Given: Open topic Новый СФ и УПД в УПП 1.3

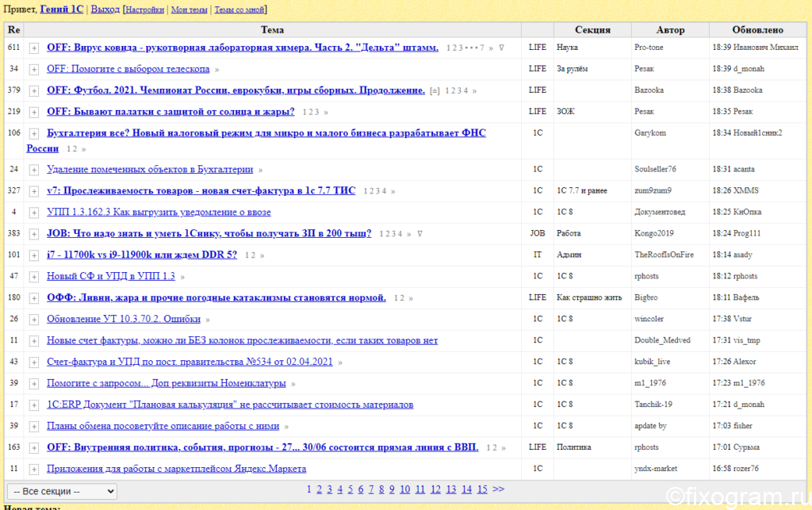Looking at the screenshot, I should (x=111, y=276).
